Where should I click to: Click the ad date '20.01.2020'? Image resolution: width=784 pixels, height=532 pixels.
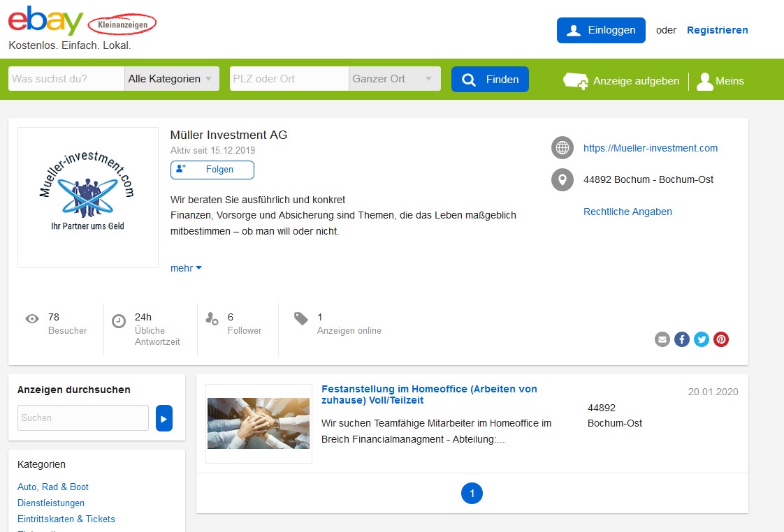pyautogui.click(x=713, y=392)
